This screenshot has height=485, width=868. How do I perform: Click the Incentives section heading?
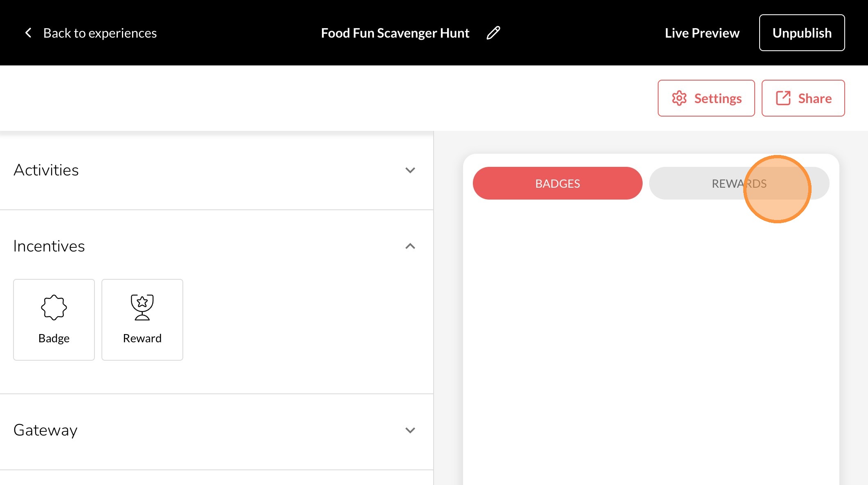[x=49, y=246]
